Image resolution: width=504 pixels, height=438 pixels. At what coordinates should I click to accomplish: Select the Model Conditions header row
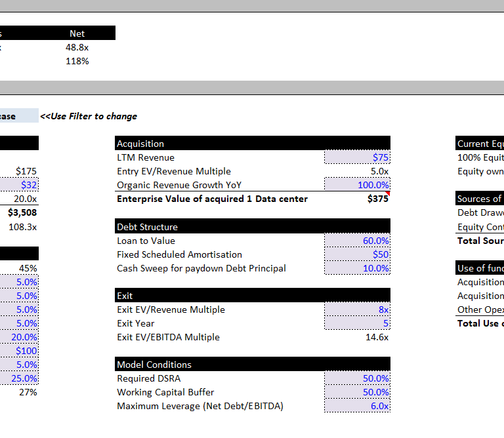pos(252,364)
